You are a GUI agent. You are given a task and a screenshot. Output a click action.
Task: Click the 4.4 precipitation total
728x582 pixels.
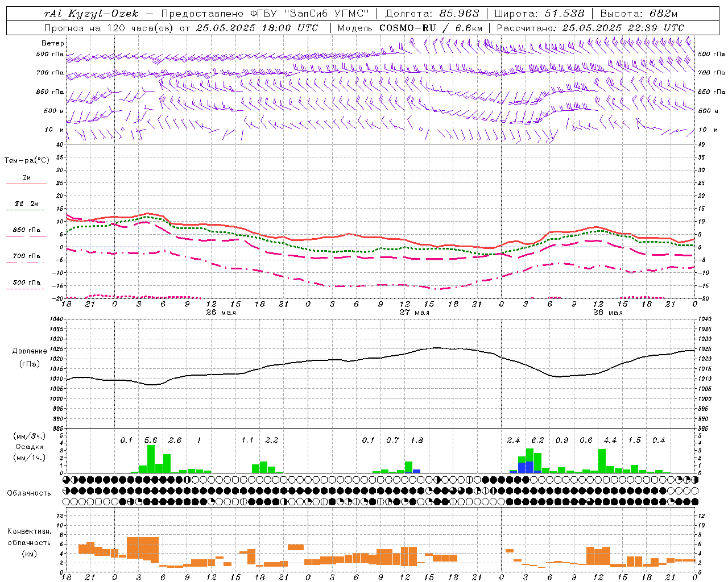coord(610,440)
